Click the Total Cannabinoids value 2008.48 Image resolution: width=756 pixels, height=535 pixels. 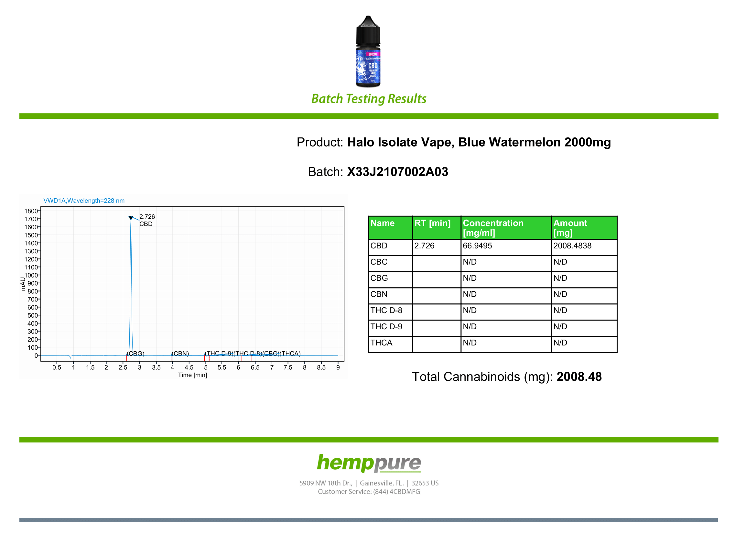tap(579, 377)
